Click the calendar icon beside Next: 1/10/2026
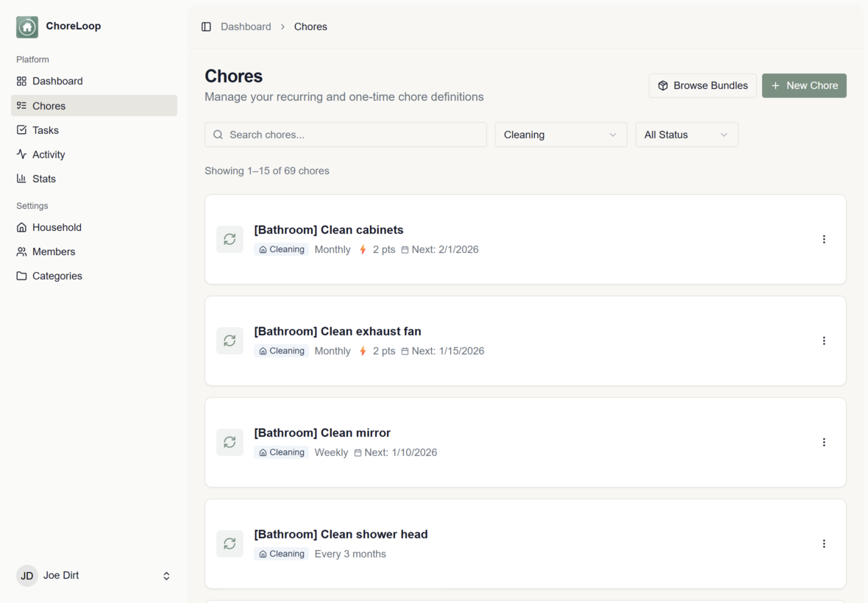The image size is (868, 603). click(x=357, y=453)
